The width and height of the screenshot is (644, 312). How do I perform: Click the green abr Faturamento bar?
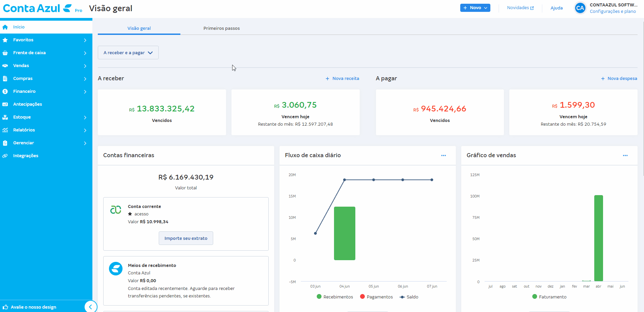[x=598, y=238]
